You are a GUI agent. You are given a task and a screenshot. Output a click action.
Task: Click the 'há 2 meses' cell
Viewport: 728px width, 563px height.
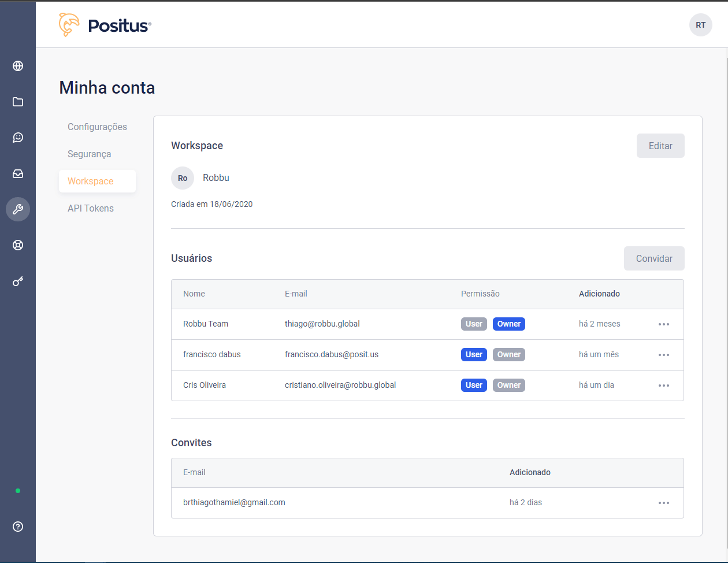click(x=600, y=324)
